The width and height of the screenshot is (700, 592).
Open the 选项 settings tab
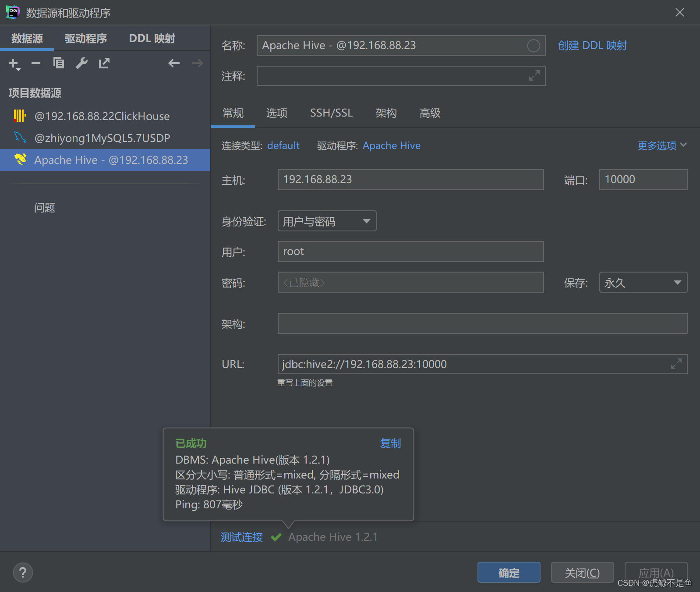(x=277, y=113)
